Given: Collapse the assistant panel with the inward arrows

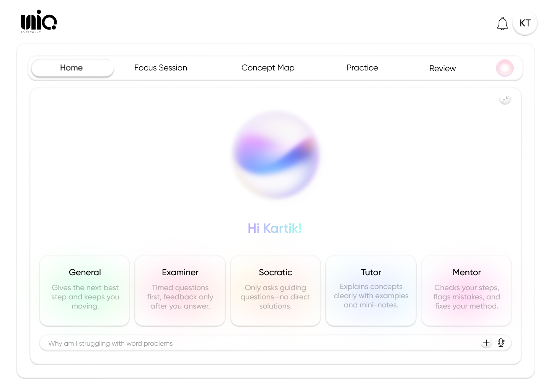Looking at the screenshot, I should click(505, 99).
